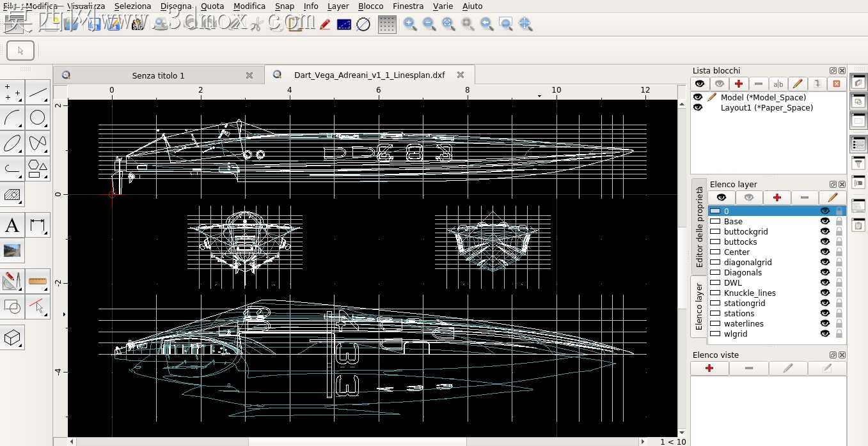Screen dimensions: 868x446
Task: Open the Block tools icon
Action: pos(12,306)
